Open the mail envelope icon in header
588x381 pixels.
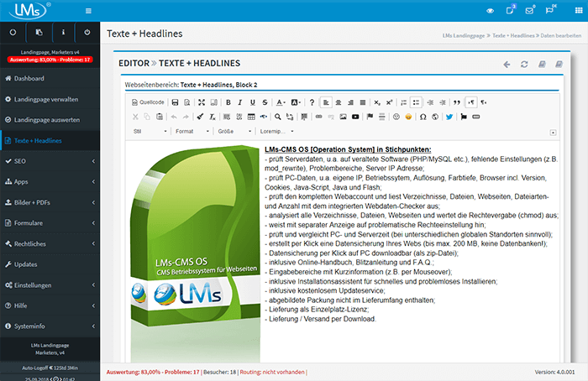click(529, 10)
